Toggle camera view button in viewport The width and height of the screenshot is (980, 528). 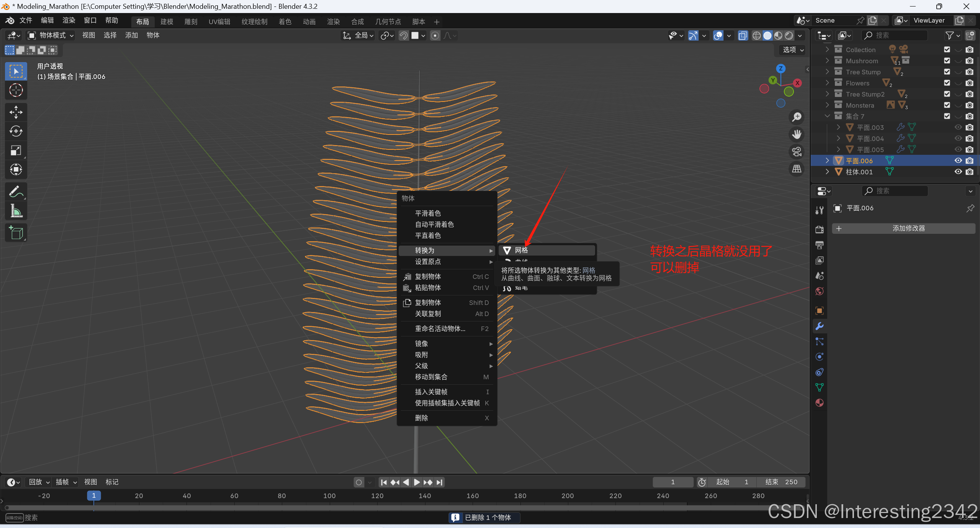coord(797,152)
